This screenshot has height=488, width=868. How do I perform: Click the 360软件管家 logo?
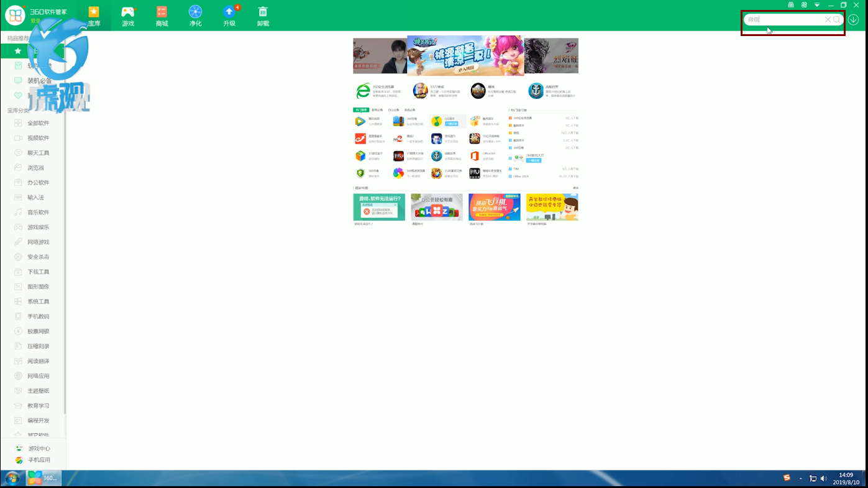coord(15,15)
